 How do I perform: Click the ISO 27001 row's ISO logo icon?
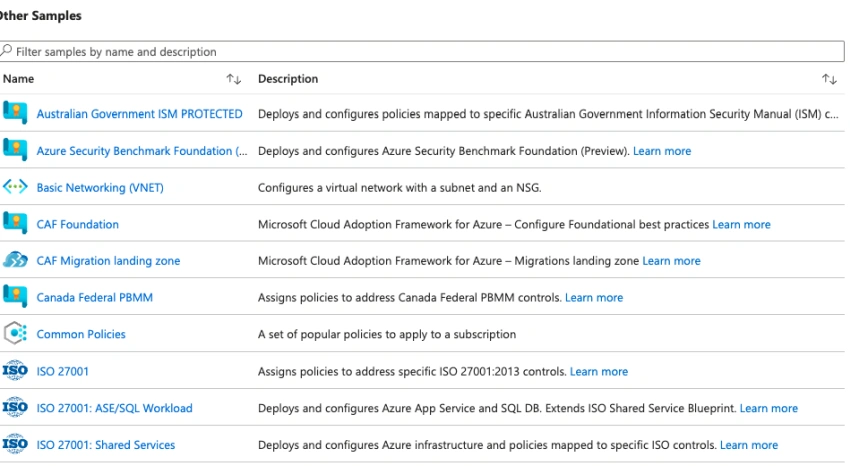[x=15, y=371]
